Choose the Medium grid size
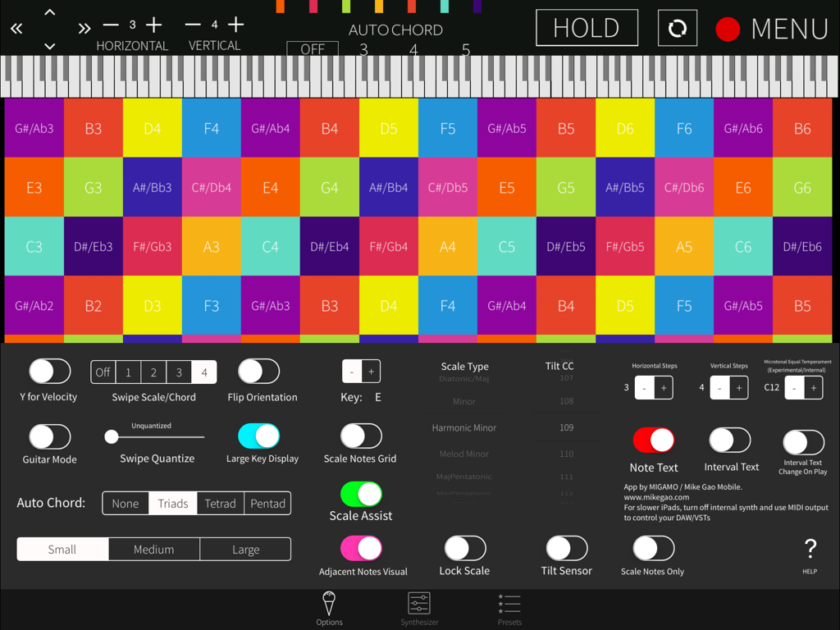 tap(153, 549)
